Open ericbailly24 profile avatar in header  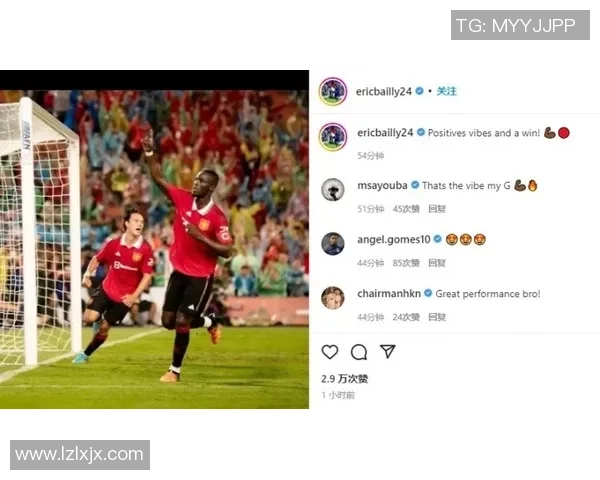[333, 91]
